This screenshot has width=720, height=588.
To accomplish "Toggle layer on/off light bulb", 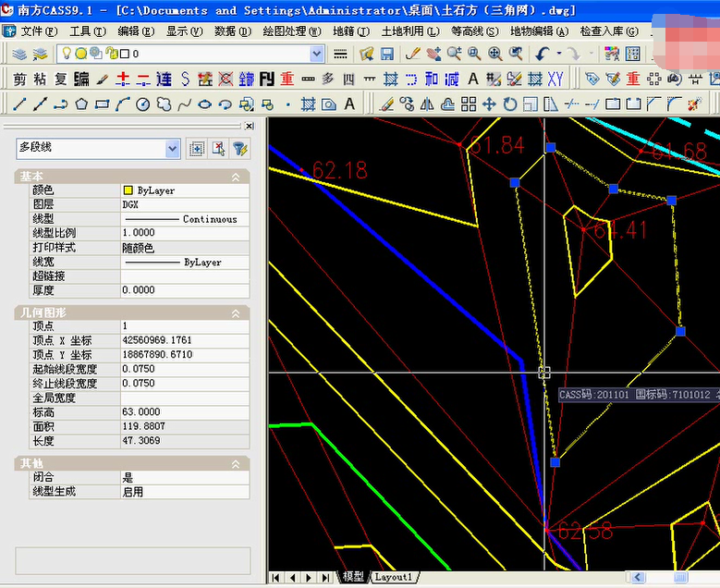I will coord(67,54).
